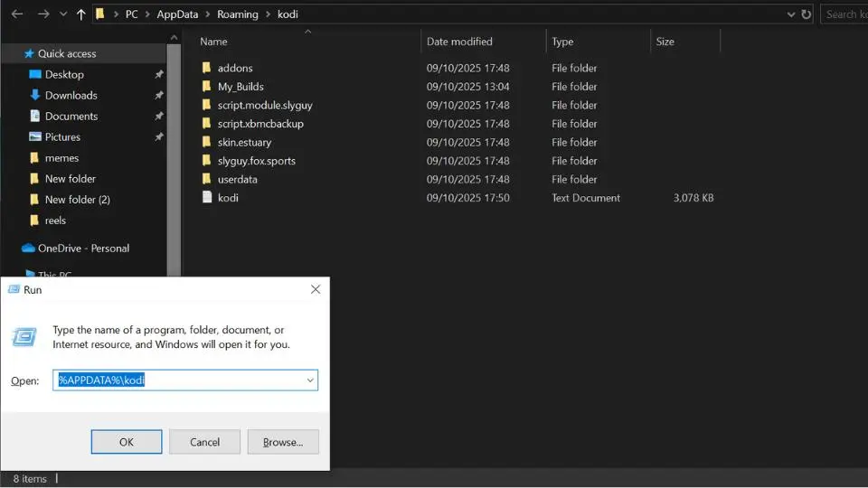Close the Run dialog

coord(316,289)
